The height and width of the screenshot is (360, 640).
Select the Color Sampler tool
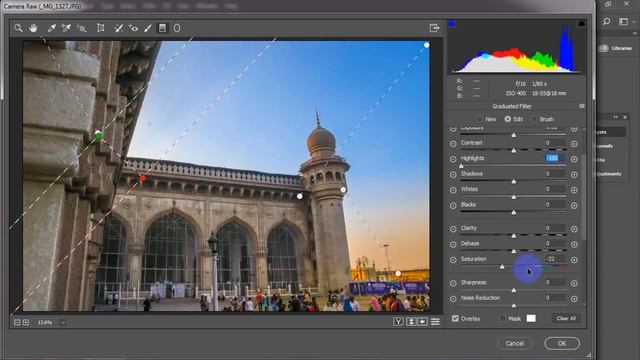(66, 28)
